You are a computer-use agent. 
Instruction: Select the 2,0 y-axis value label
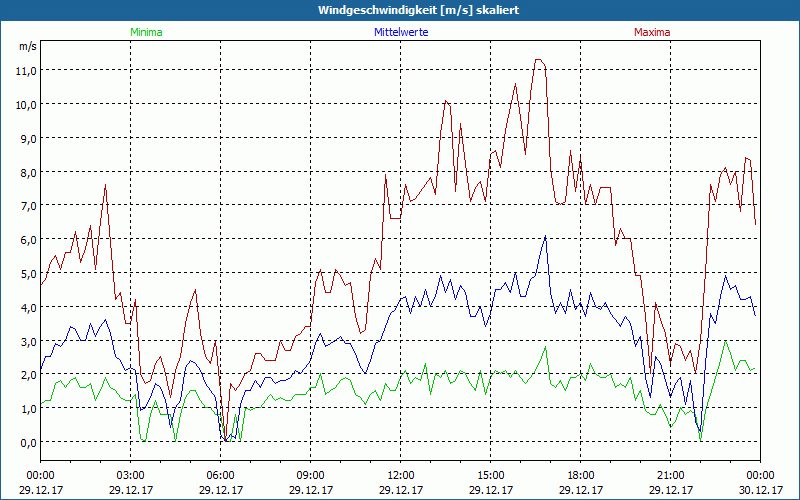tap(25, 375)
